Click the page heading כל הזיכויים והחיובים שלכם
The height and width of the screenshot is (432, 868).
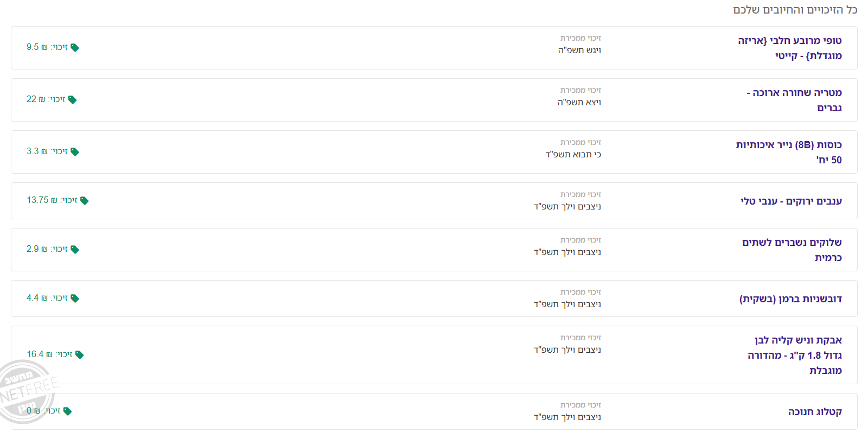795,10
